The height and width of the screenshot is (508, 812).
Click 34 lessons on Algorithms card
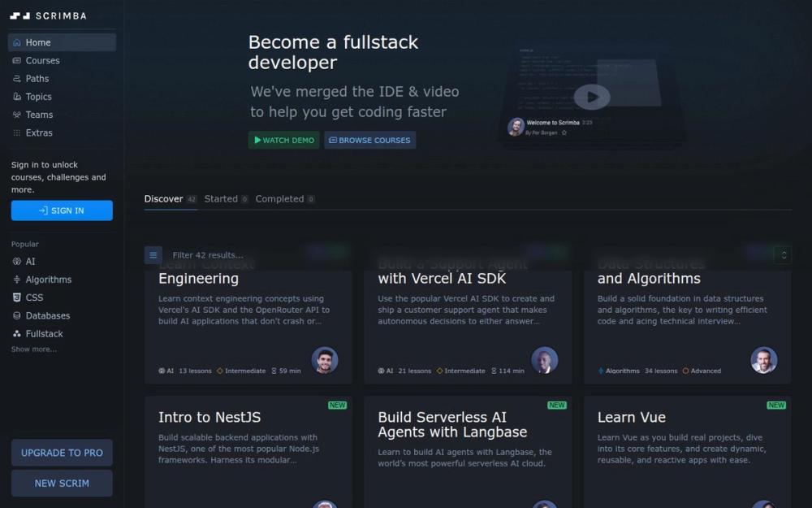tap(661, 371)
